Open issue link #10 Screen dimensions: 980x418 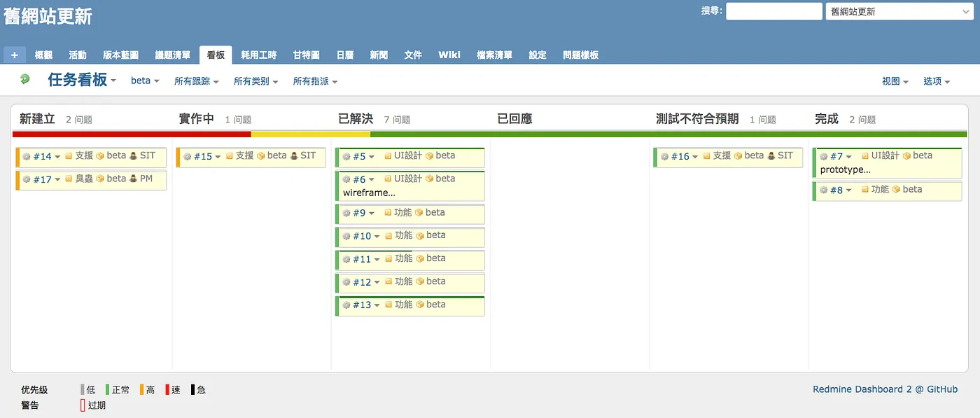(362, 236)
